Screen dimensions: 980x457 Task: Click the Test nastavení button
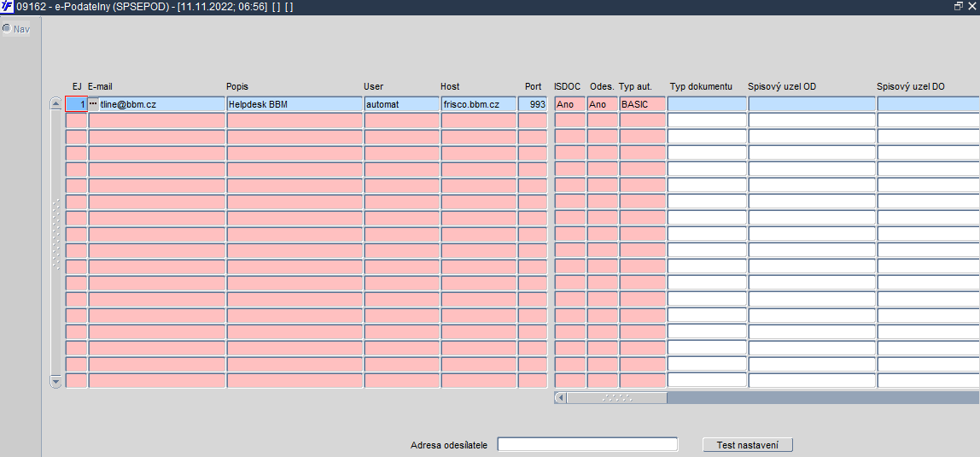click(748, 445)
